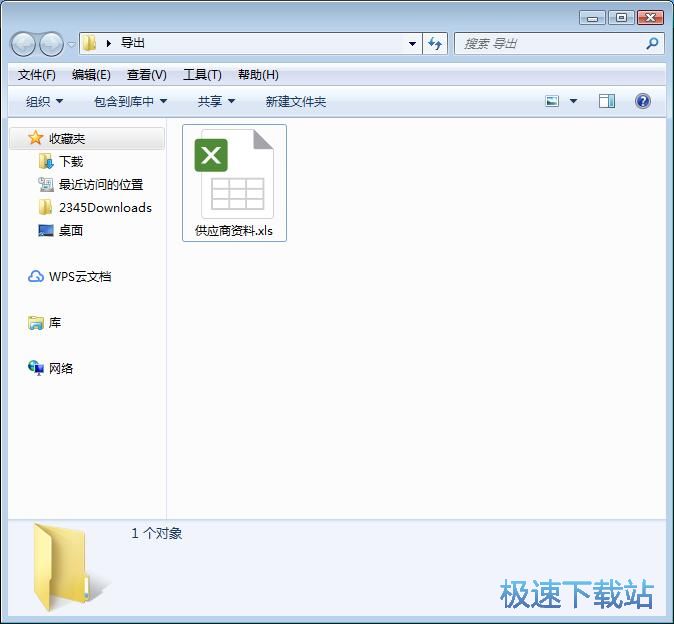
Task: Click the magnifier search icon
Action: click(x=652, y=43)
